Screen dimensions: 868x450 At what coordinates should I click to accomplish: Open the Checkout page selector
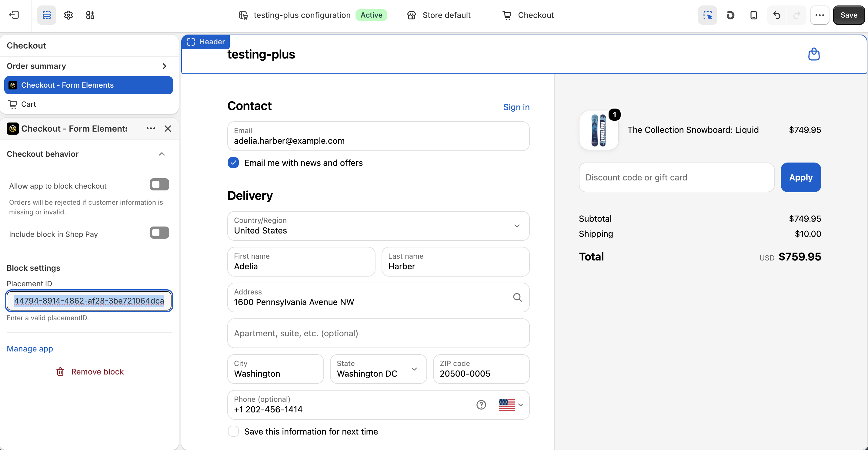pyautogui.click(x=528, y=15)
